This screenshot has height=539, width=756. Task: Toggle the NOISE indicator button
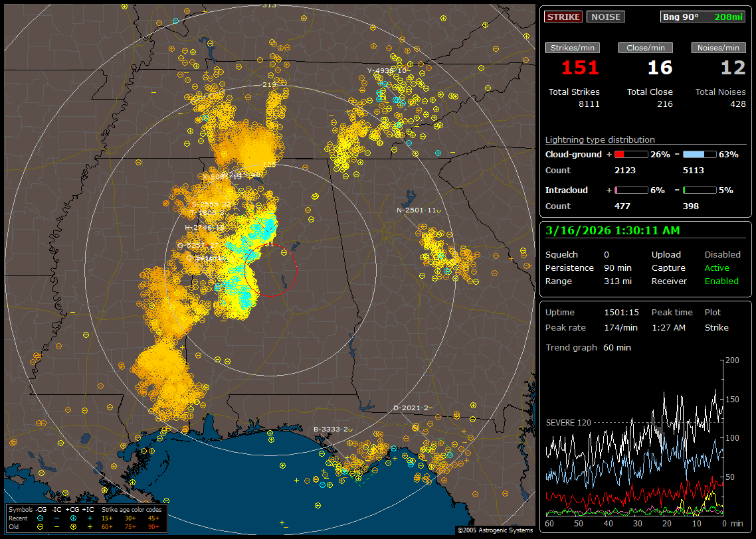[x=605, y=17]
